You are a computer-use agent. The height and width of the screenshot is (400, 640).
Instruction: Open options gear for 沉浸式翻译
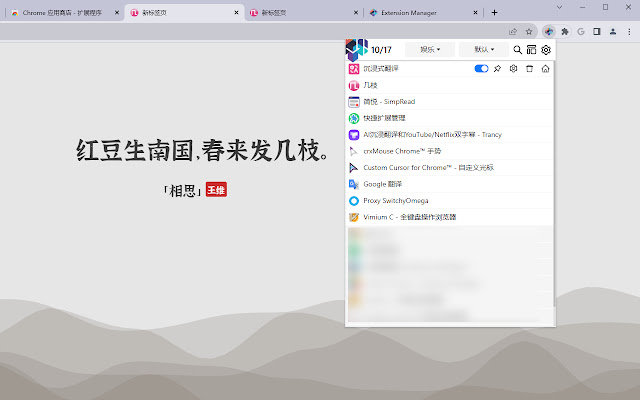(513, 69)
